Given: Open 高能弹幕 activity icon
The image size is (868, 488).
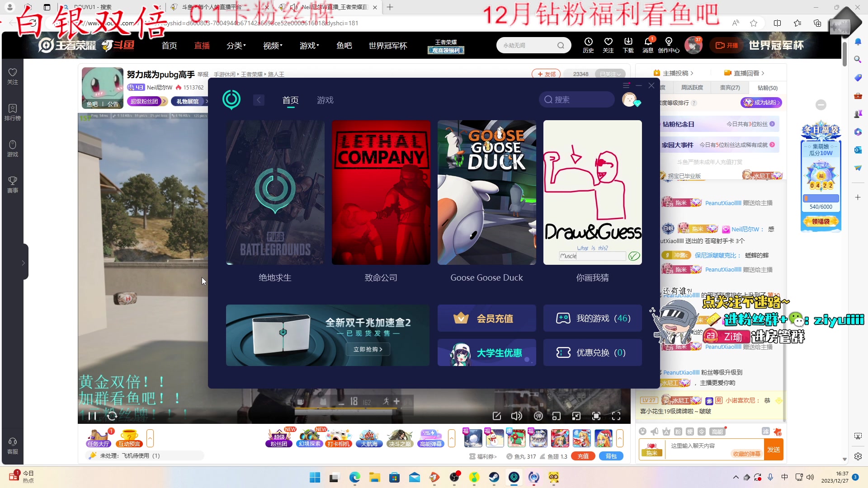Looking at the screenshot, I should pos(430,438).
